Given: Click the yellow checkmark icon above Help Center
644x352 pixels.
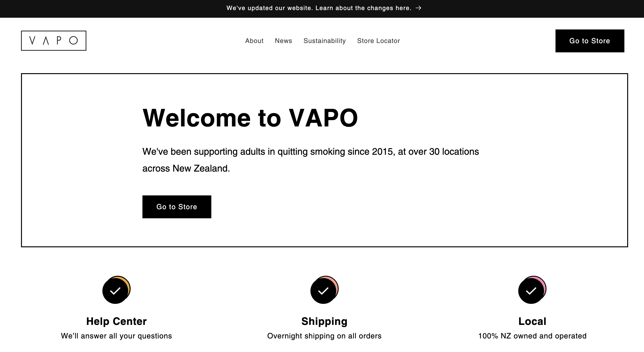Looking at the screenshot, I should click(117, 290).
